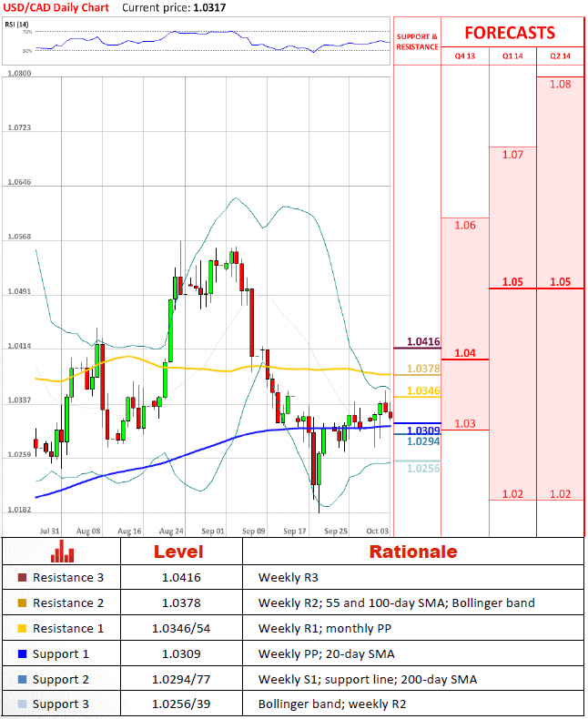Click the 1.03 forecast value under Q4 13
The image size is (588, 719).
(464, 424)
